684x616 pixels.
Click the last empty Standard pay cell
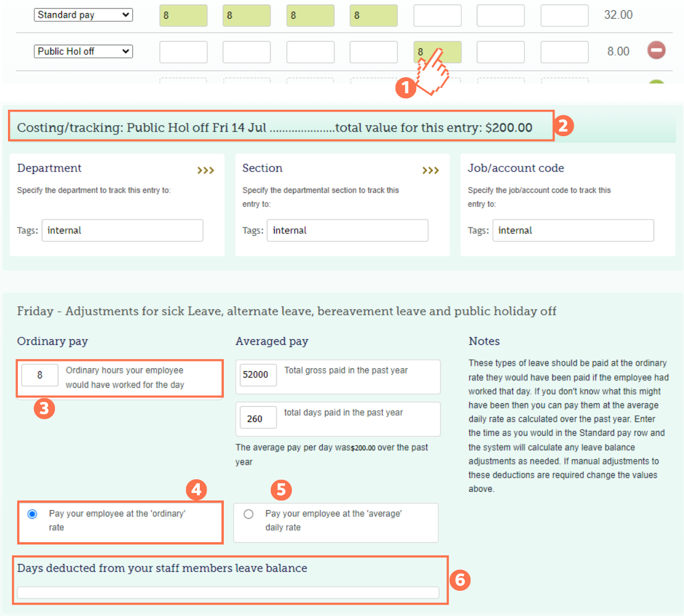coord(564,15)
